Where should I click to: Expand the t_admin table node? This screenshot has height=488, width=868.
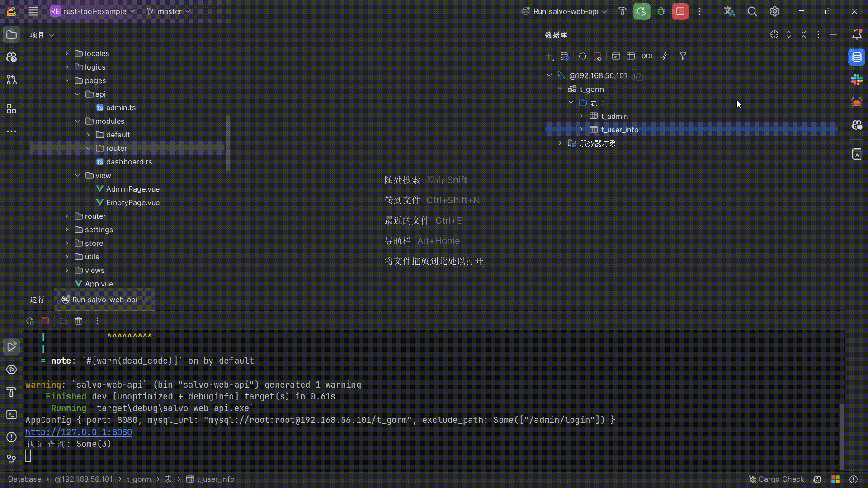[581, 116]
